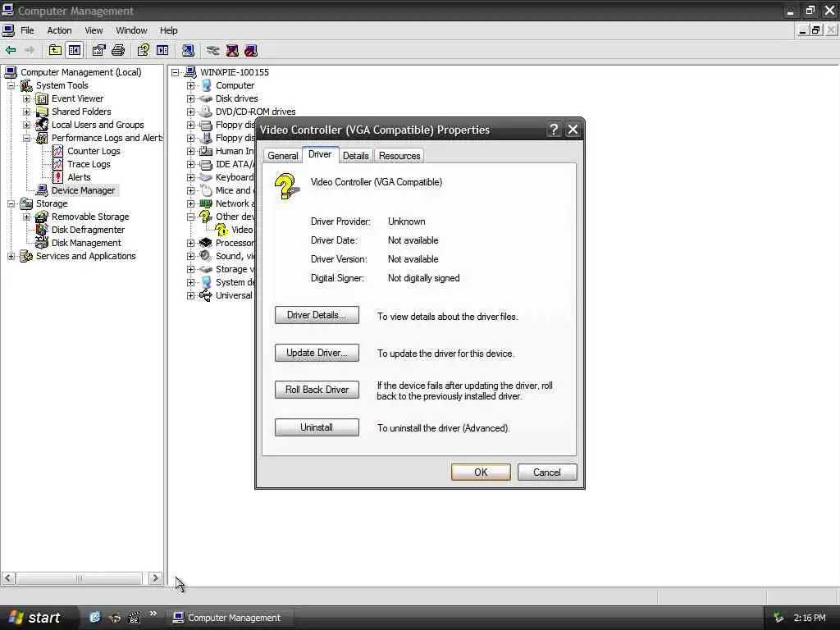Expand the Disk drives device node

coord(190,98)
